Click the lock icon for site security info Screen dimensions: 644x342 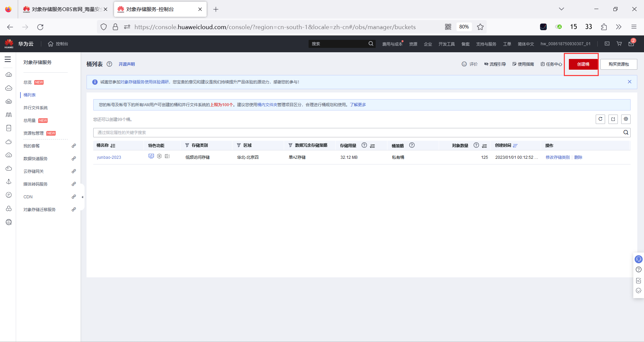click(x=115, y=27)
